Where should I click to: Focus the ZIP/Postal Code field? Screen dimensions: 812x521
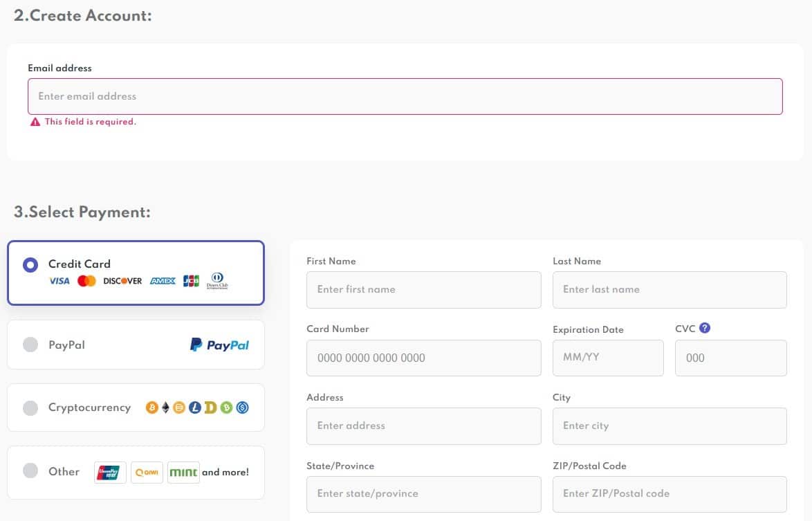pyautogui.click(x=670, y=494)
